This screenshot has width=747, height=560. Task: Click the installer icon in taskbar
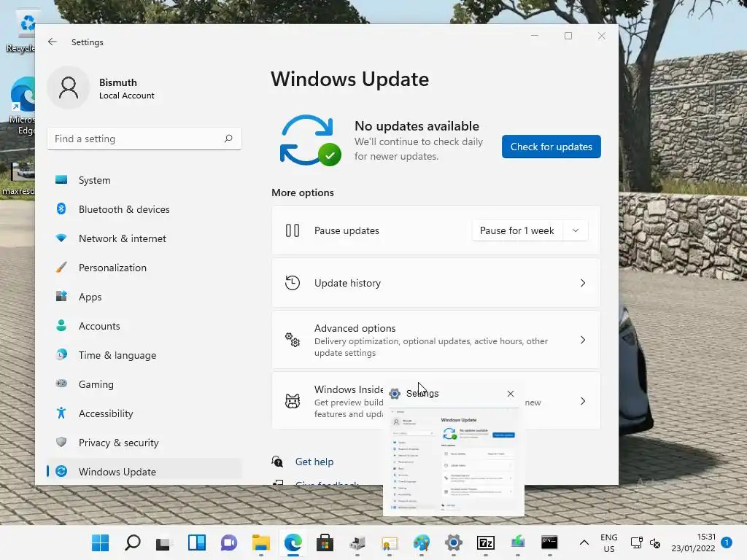[357, 542]
